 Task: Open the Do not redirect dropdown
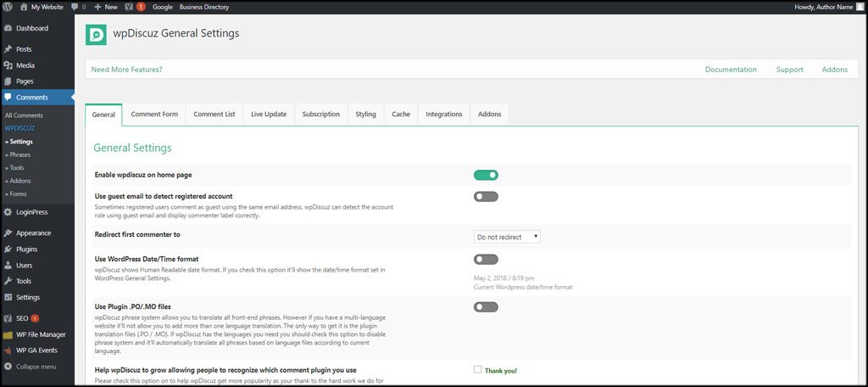pyautogui.click(x=507, y=237)
